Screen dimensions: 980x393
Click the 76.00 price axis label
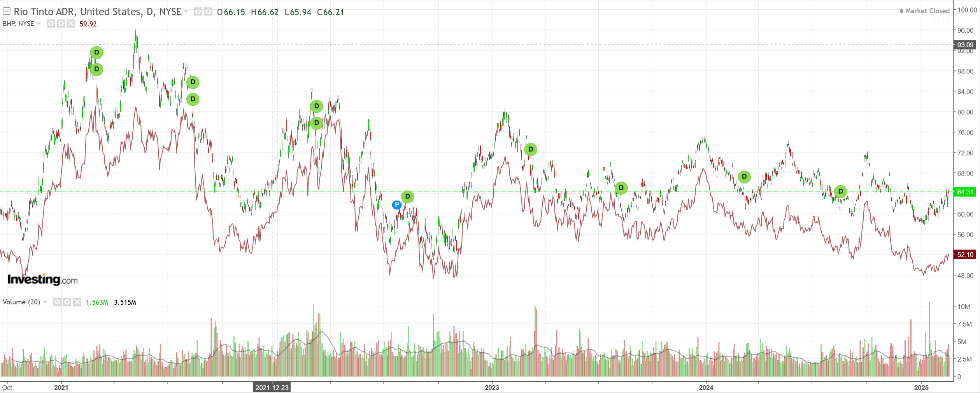coord(966,133)
